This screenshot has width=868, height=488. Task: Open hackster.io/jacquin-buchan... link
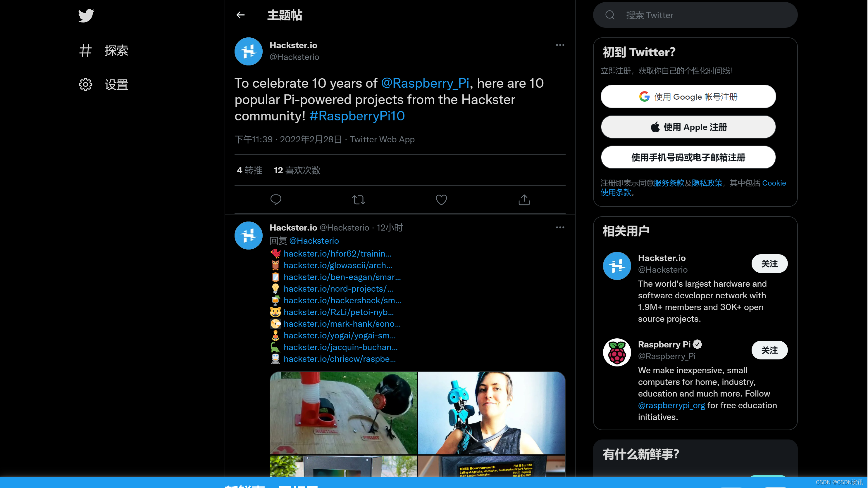coord(341,347)
